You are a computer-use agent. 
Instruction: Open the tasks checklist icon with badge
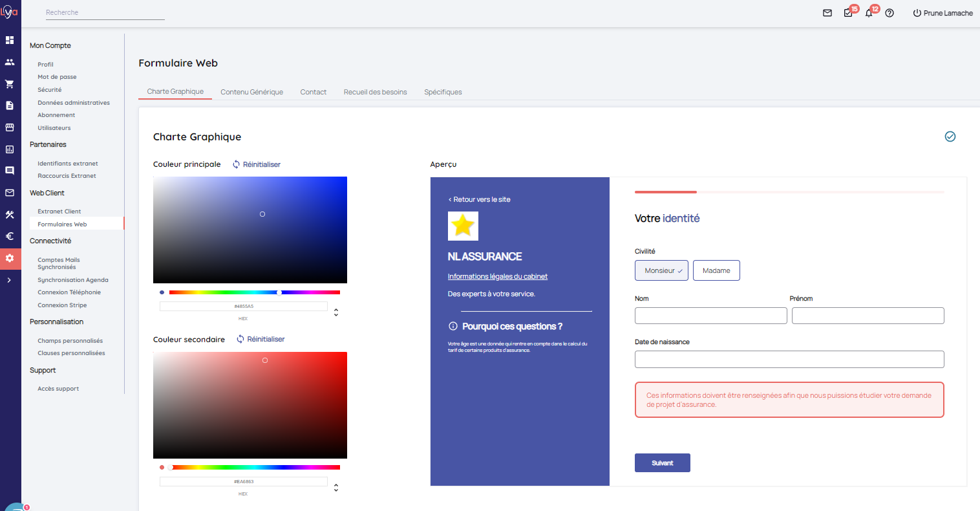click(x=848, y=13)
